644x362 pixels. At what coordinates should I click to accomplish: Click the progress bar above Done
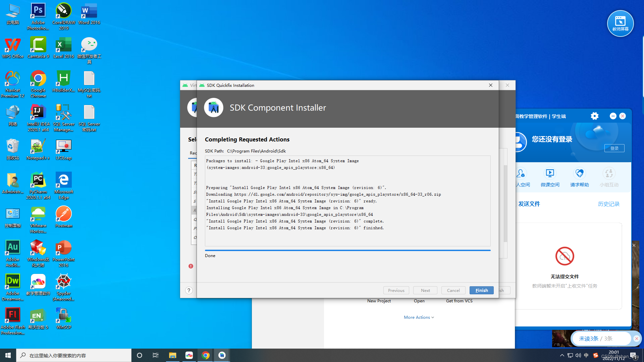[347, 250]
